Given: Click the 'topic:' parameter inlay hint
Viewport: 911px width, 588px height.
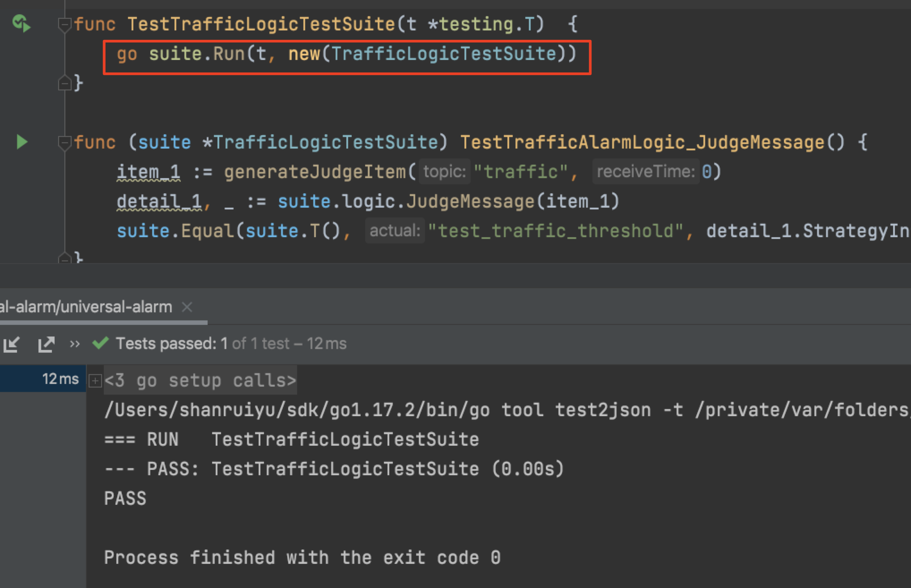Looking at the screenshot, I should click(444, 171).
